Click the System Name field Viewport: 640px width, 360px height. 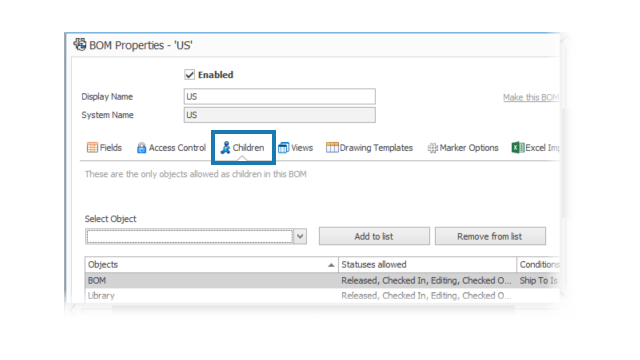[280, 115]
